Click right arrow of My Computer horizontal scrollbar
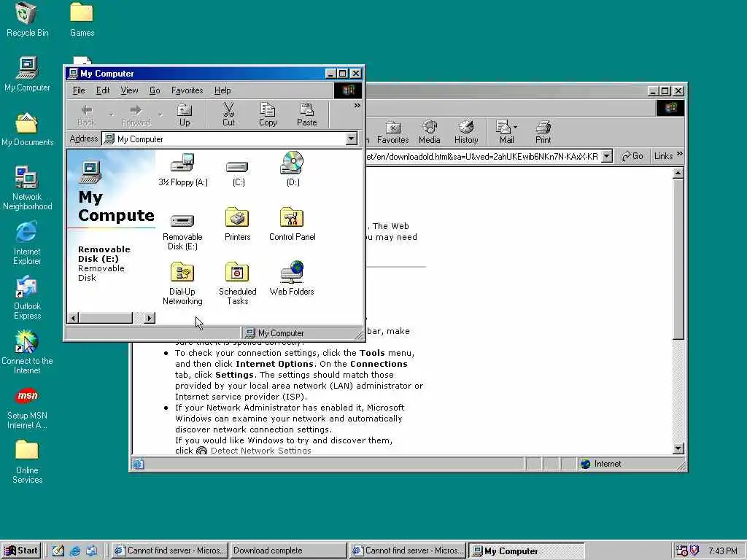 tap(149, 318)
